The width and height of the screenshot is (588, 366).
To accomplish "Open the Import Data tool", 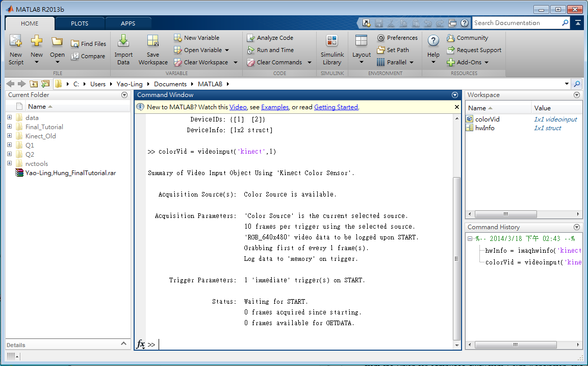I will tap(123, 50).
